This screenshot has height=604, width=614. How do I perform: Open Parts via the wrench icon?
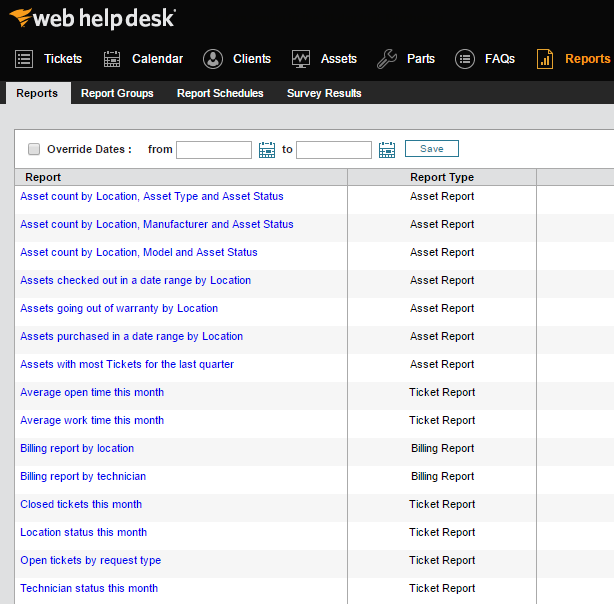click(387, 59)
